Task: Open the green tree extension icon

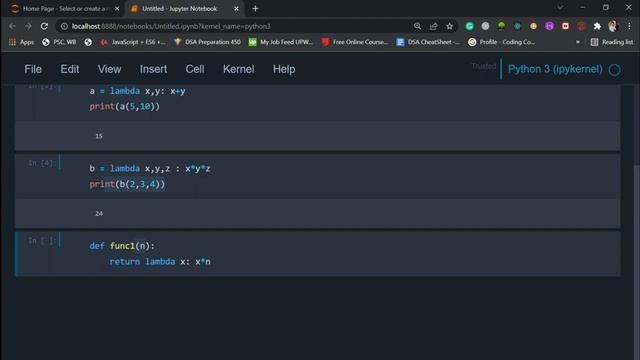Action: (x=501, y=26)
